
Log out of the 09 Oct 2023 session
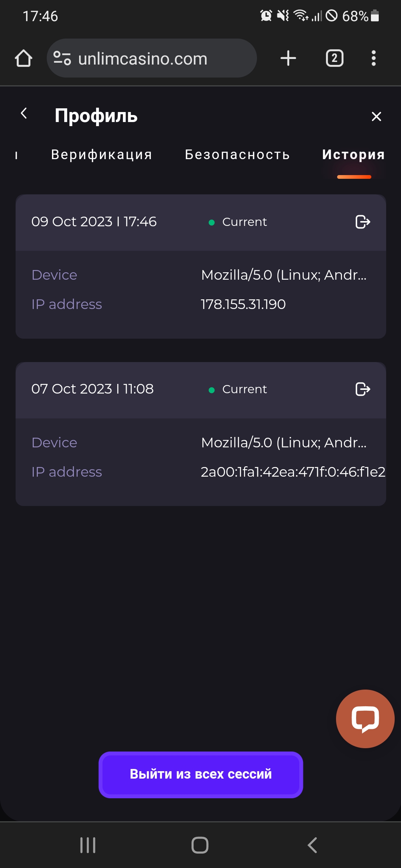[362, 222]
